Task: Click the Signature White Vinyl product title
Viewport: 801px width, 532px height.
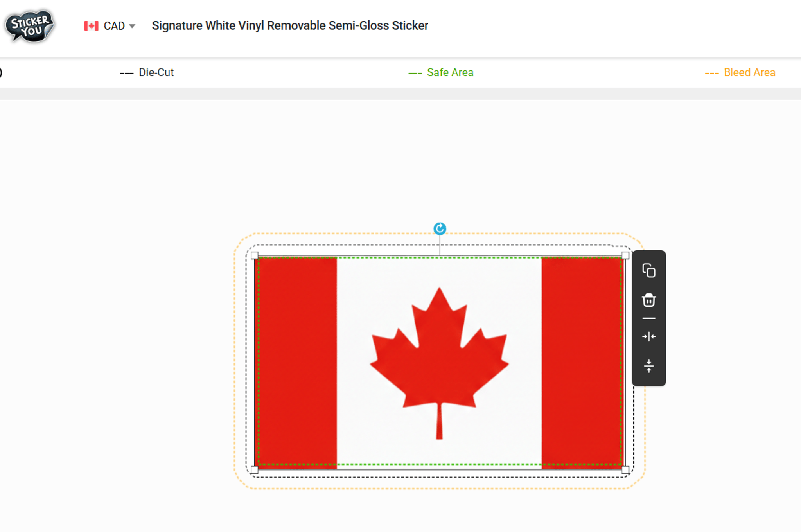Action: pyautogui.click(x=290, y=25)
